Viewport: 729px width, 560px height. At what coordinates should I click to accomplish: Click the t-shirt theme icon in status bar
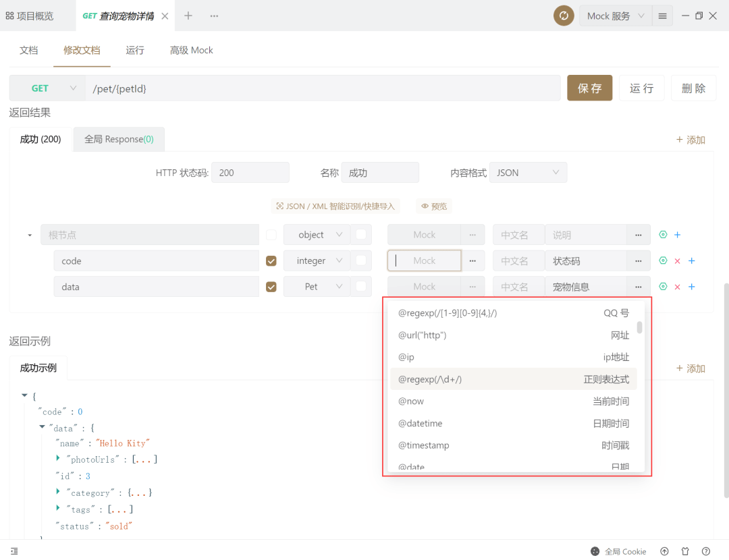684,551
